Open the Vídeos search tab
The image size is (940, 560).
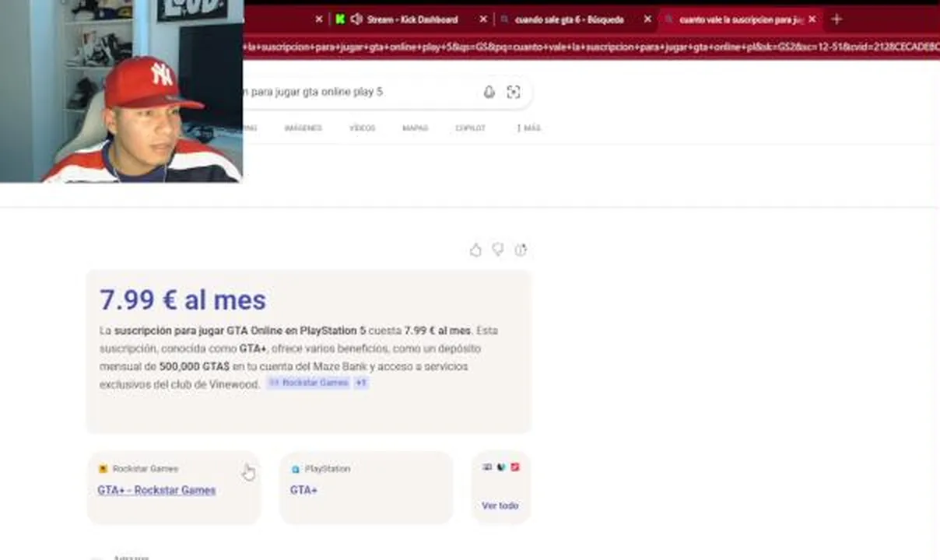click(362, 128)
